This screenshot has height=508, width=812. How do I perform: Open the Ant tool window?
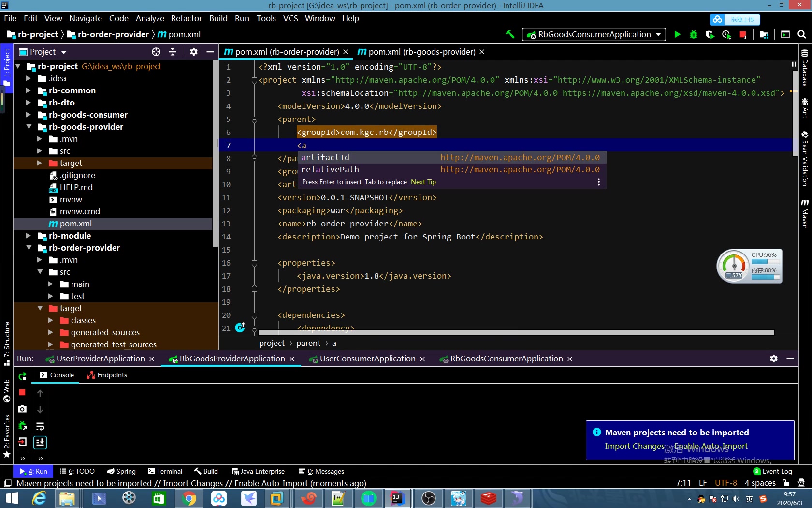(x=805, y=108)
